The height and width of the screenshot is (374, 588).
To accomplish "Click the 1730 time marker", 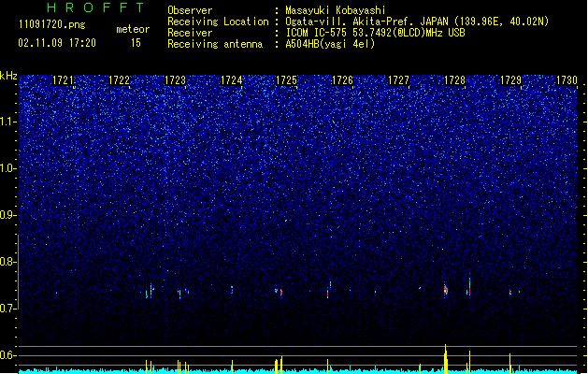I will pos(566,80).
